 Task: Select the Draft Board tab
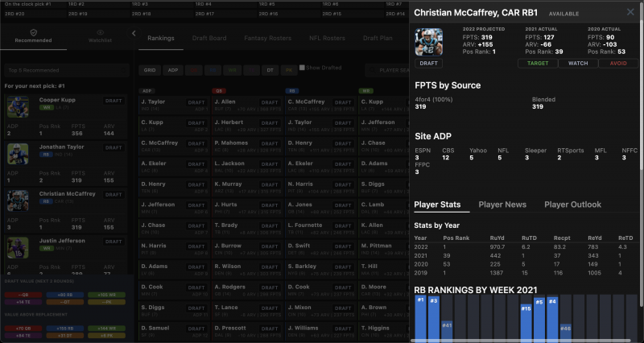point(209,38)
